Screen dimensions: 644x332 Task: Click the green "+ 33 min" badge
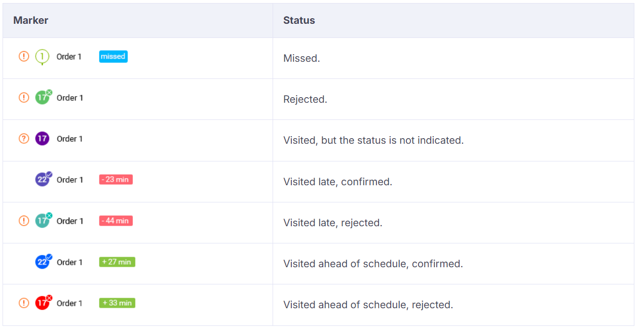117,303
